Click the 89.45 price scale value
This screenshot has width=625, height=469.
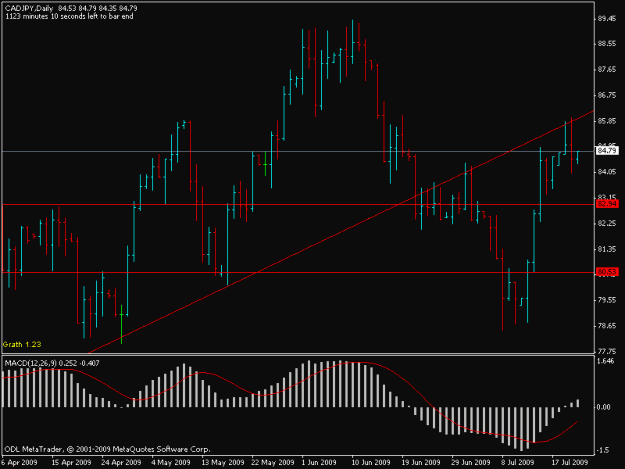tap(607, 19)
